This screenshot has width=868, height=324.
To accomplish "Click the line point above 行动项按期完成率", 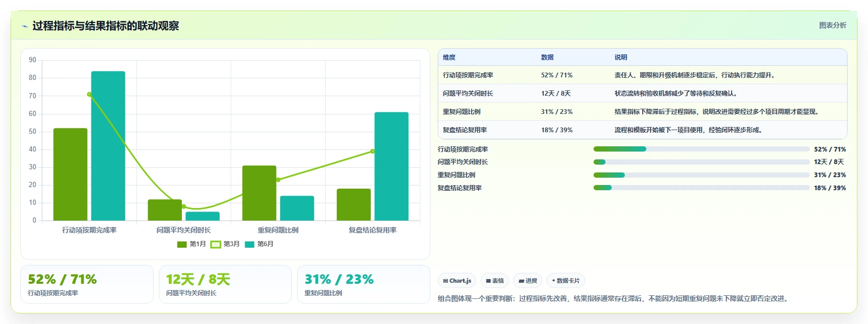I will coord(89,95).
